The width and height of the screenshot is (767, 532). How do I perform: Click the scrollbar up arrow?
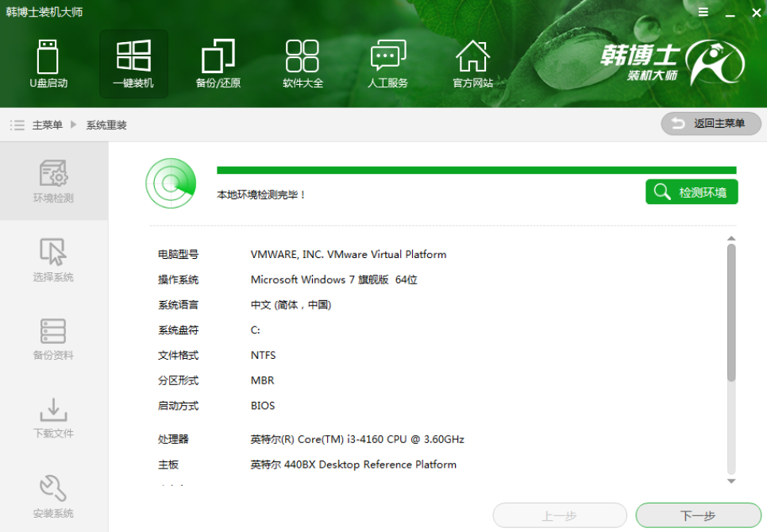click(731, 239)
